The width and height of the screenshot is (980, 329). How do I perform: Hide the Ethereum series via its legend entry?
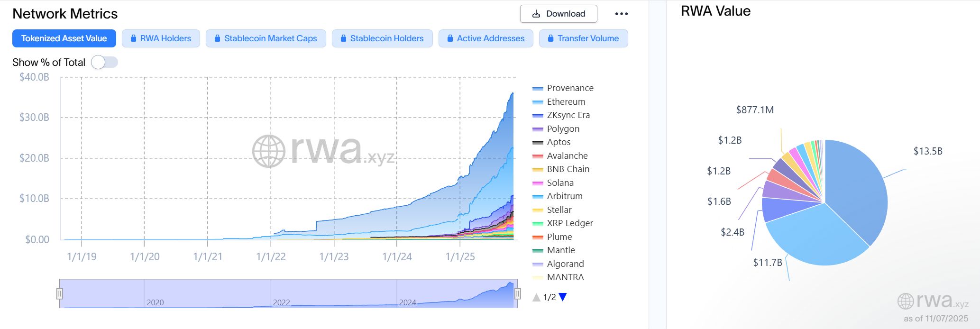click(565, 101)
